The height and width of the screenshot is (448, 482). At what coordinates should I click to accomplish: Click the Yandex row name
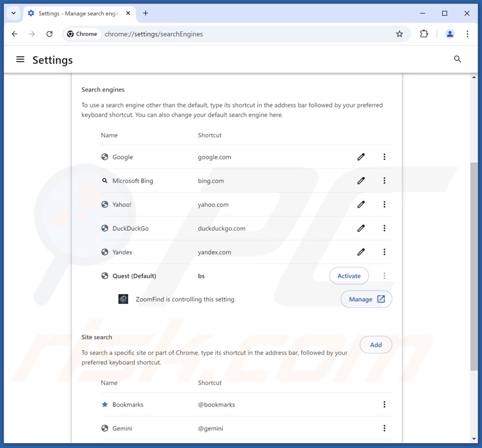(x=123, y=252)
